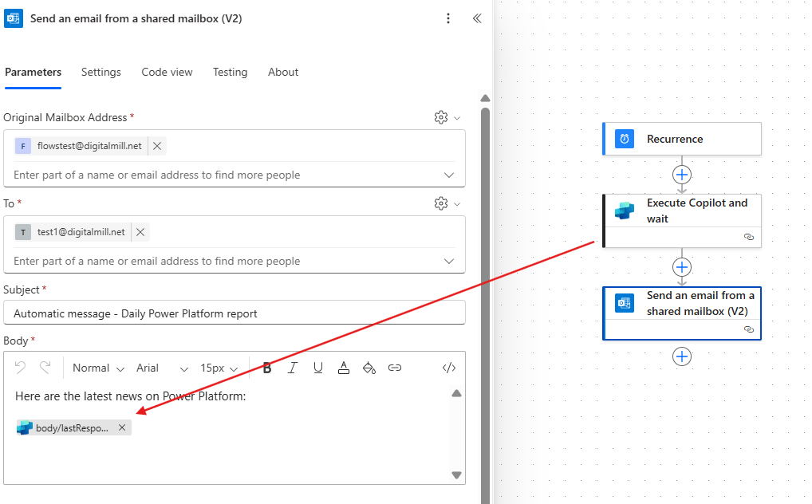This screenshot has height=504, width=812.
Task: Toggle bold formatting in Body editor
Action: pyautogui.click(x=267, y=368)
